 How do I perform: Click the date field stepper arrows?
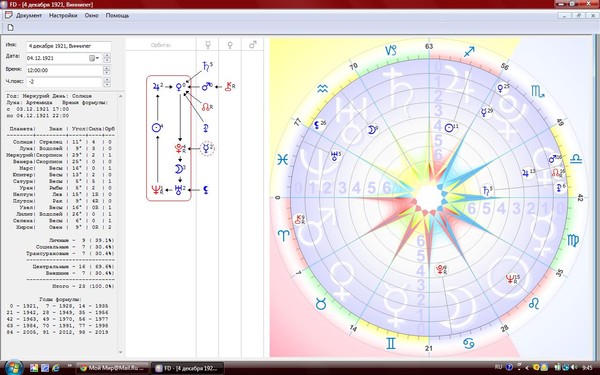(x=107, y=58)
